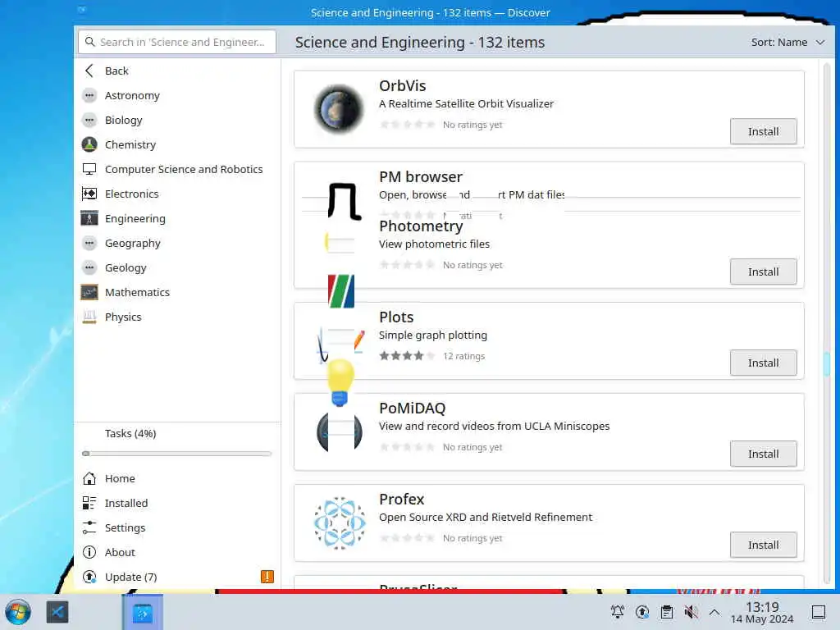Click the orange update warning badge

tap(267, 577)
